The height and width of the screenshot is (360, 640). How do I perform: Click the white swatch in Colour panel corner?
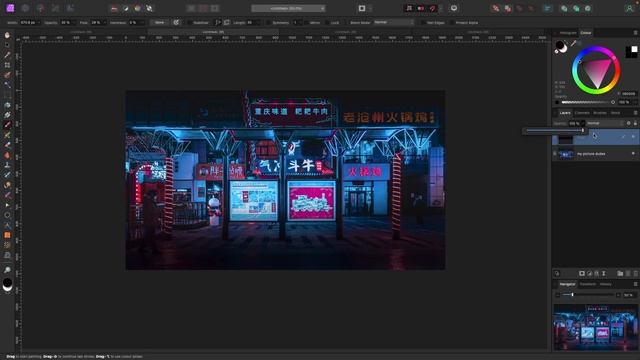(x=634, y=49)
